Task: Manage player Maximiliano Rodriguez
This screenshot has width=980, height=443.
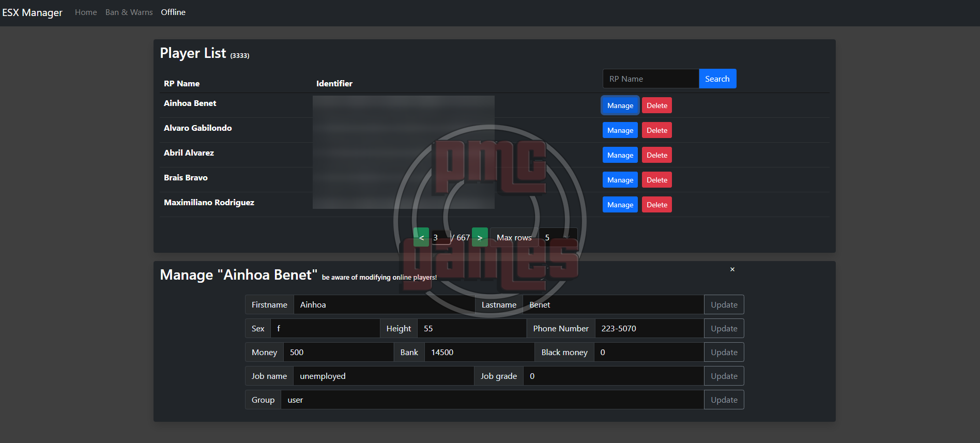Action: point(620,205)
